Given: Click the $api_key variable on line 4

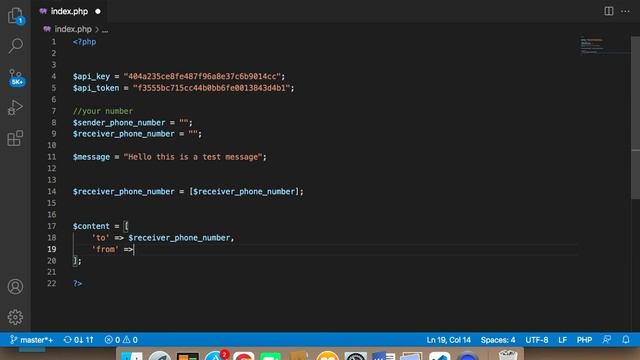Looking at the screenshot, I should tap(91, 76).
